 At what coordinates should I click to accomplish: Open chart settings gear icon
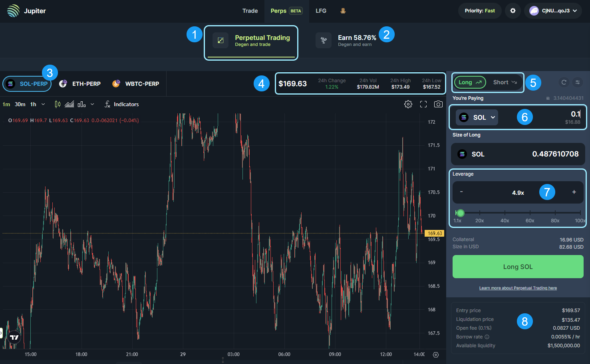[x=408, y=104]
